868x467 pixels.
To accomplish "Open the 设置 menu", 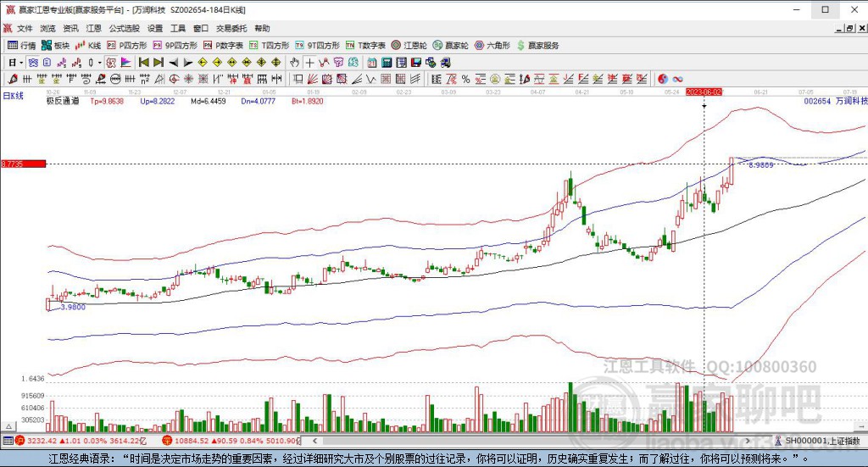I will pos(155,28).
